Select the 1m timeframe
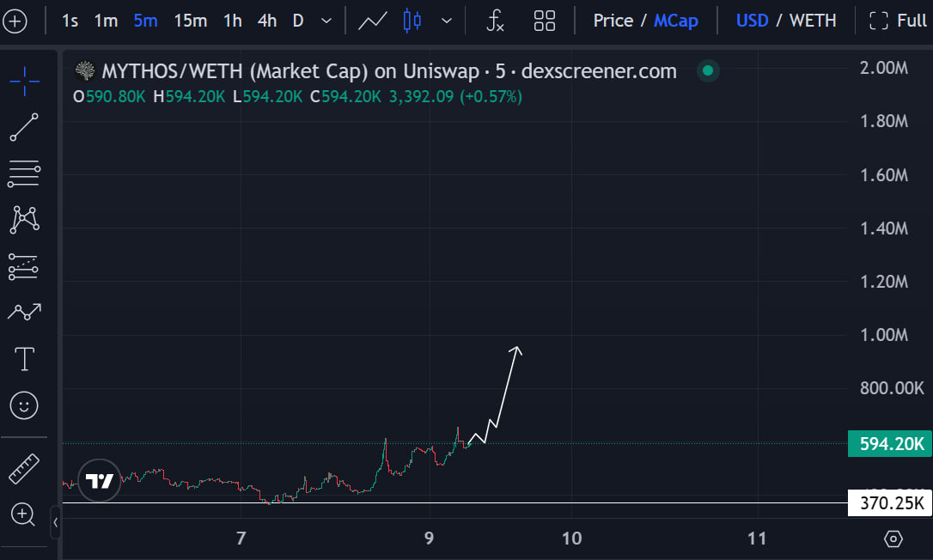 click(x=106, y=21)
